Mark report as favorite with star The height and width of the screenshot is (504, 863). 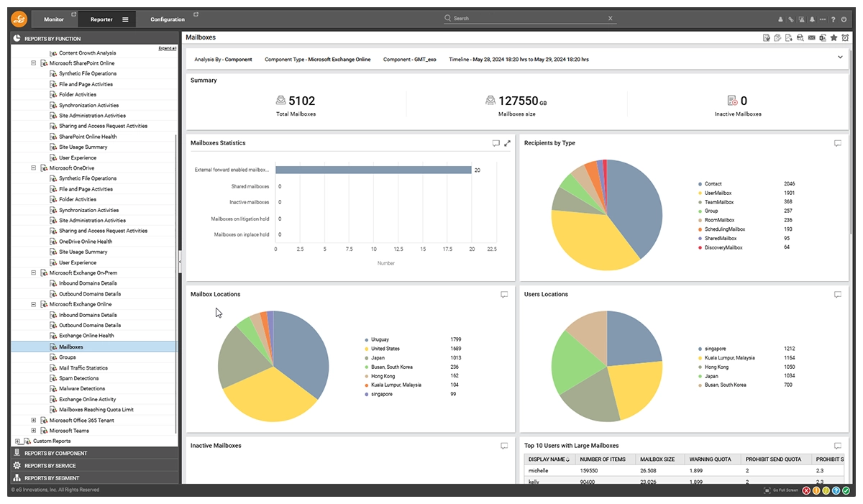click(x=834, y=37)
